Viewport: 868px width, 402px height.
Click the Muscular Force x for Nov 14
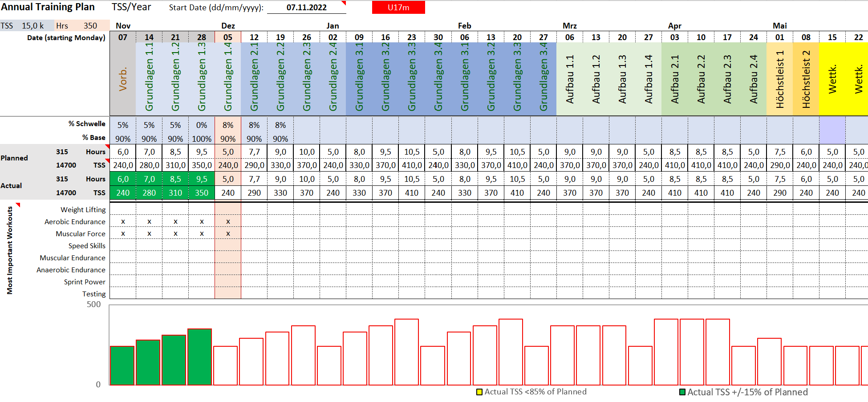(x=149, y=234)
